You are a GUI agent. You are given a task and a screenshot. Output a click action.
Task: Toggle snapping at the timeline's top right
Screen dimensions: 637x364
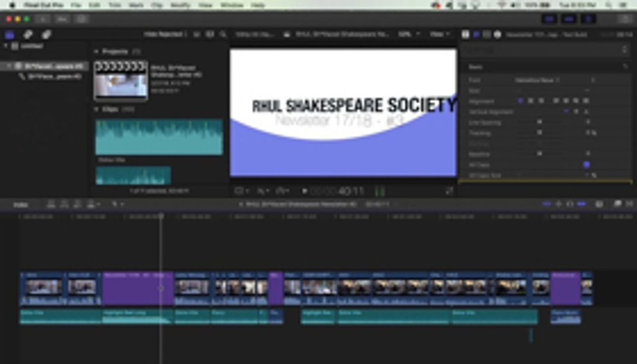[x=581, y=204]
